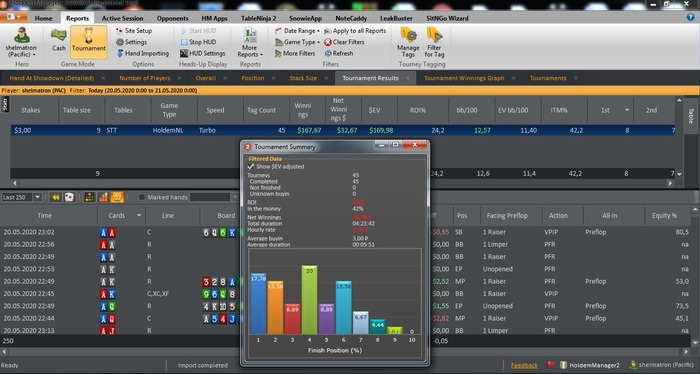The width and height of the screenshot is (700, 374).
Task: Open the Date Range filter
Action: click(x=297, y=31)
